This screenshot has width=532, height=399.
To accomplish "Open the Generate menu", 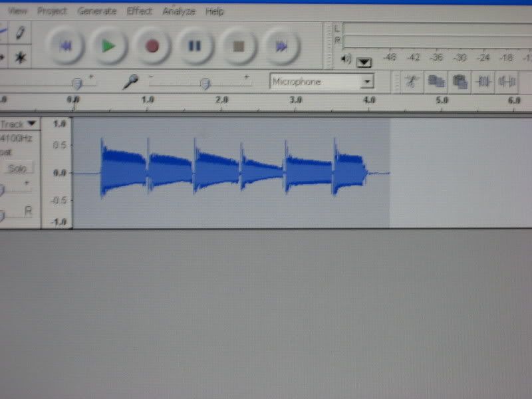I will (96, 11).
